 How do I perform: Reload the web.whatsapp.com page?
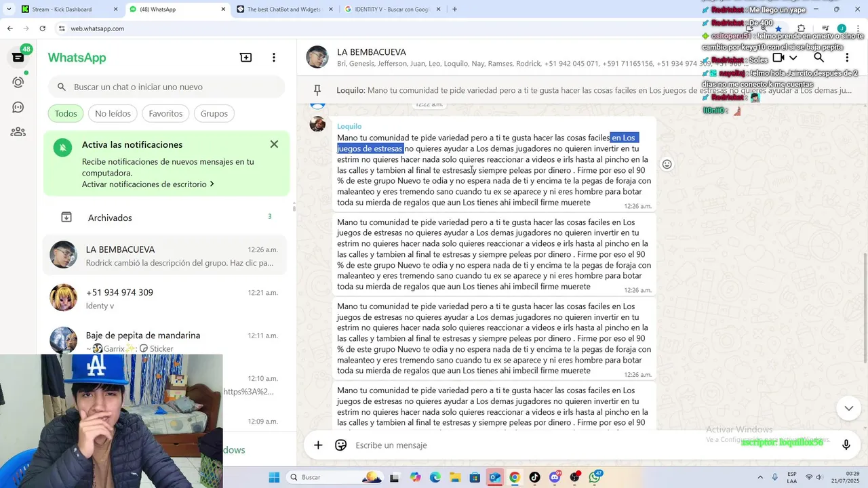[x=43, y=28]
